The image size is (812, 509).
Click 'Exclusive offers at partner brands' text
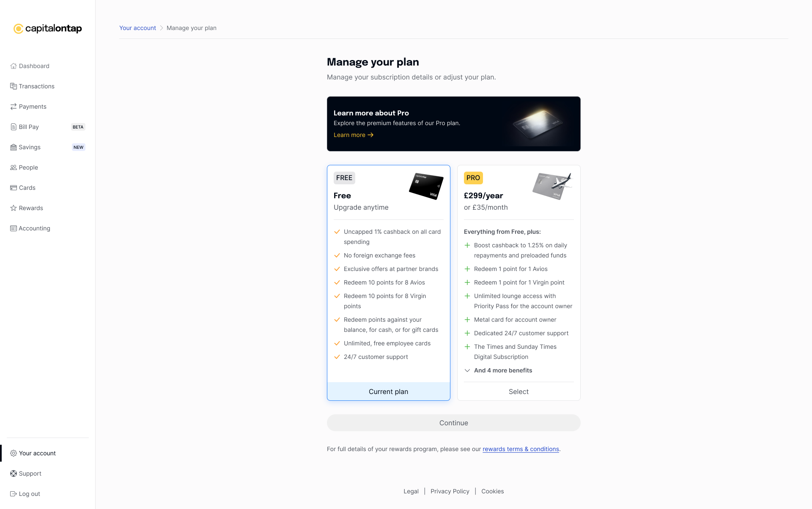click(391, 269)
